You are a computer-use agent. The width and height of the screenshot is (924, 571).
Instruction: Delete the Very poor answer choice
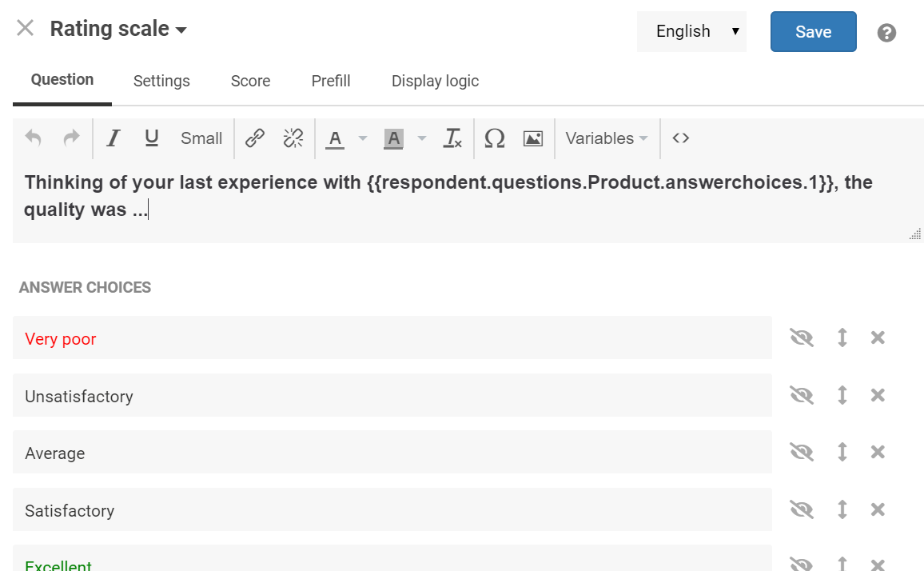pos(878,337)
